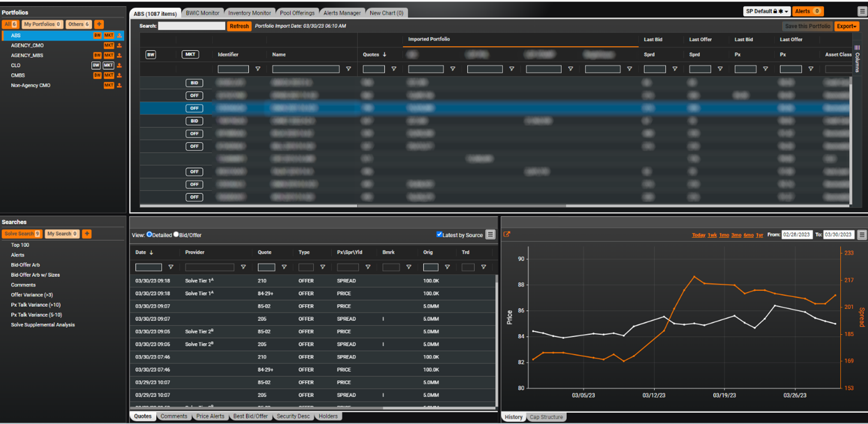This screenshot has height=424, width=868.
Task: Click BW icon on CLO portfolio row
Action: click(96, 65)
